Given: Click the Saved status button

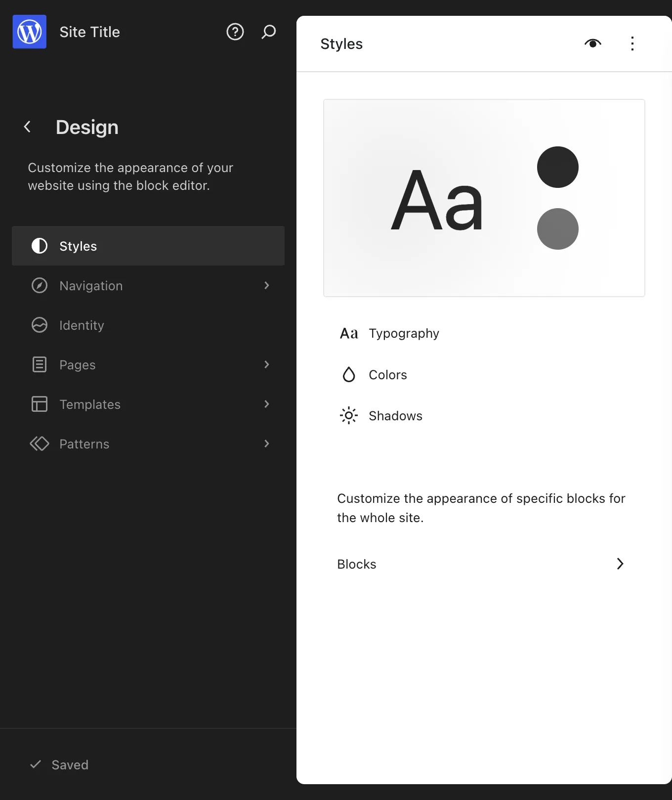Looking at the screenshot, I should 59,764.
